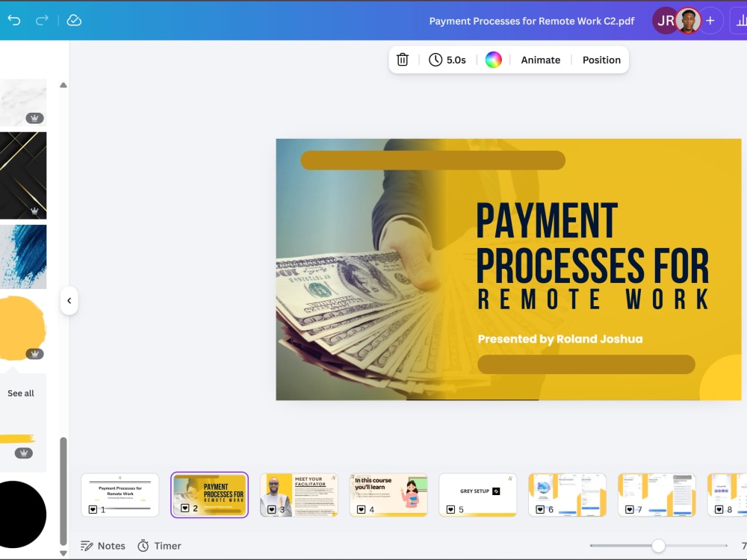Open page 5 Grey Setup thumbnail
Screen dimensions: 747x560
478,495
